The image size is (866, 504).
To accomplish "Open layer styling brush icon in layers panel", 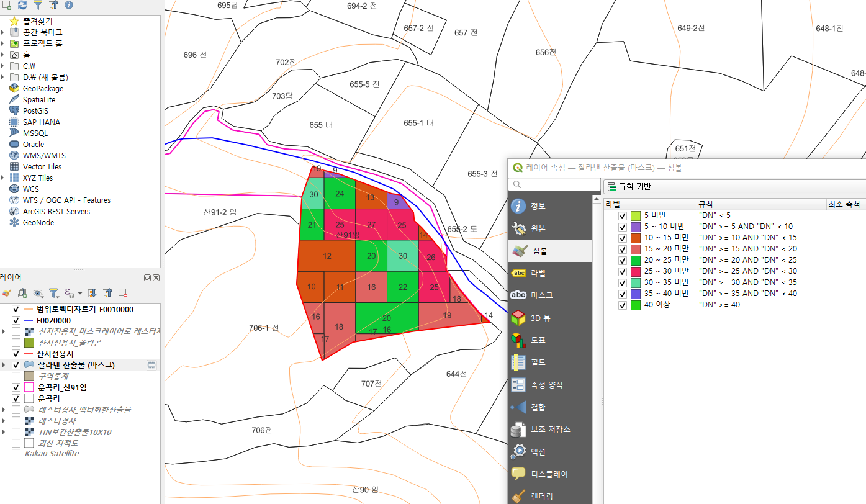I will (x=7, y=292).
